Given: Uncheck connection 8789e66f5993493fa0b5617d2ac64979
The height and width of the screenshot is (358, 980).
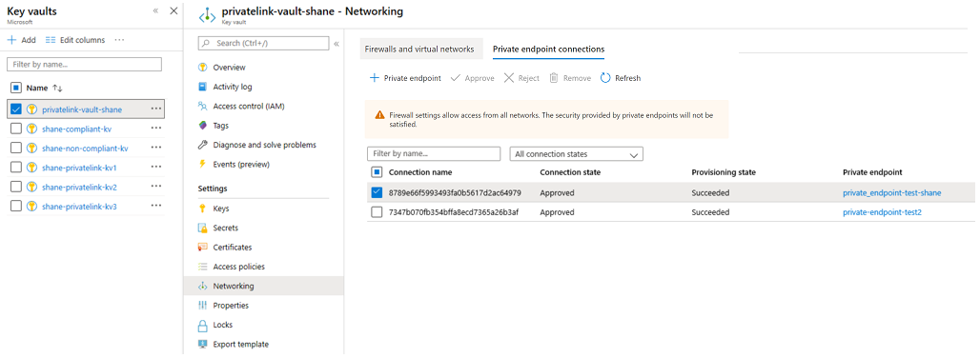Looking at the screenshot, I should coord(377,192).
